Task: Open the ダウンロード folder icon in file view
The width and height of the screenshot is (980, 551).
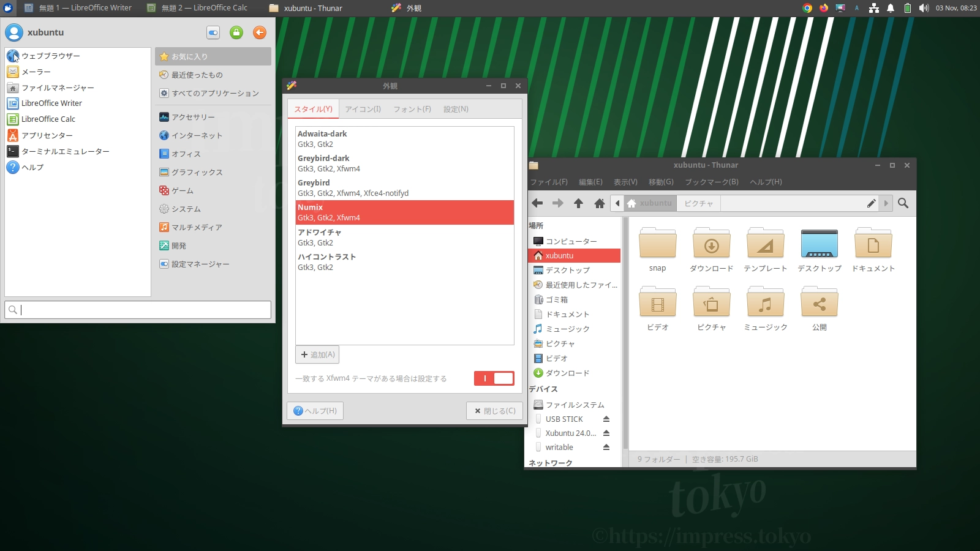Action: [711, 243]
